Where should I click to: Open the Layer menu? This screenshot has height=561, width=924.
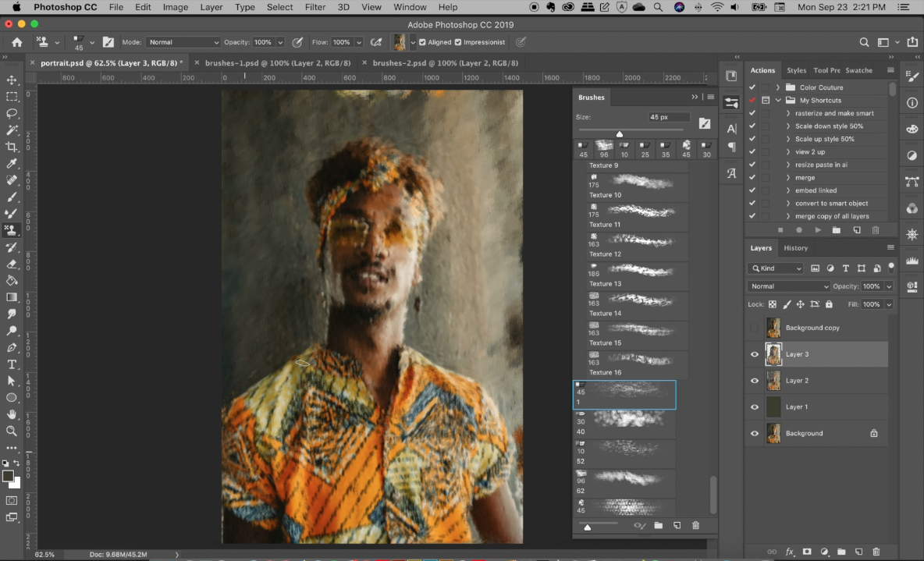(x=211, y=7)
